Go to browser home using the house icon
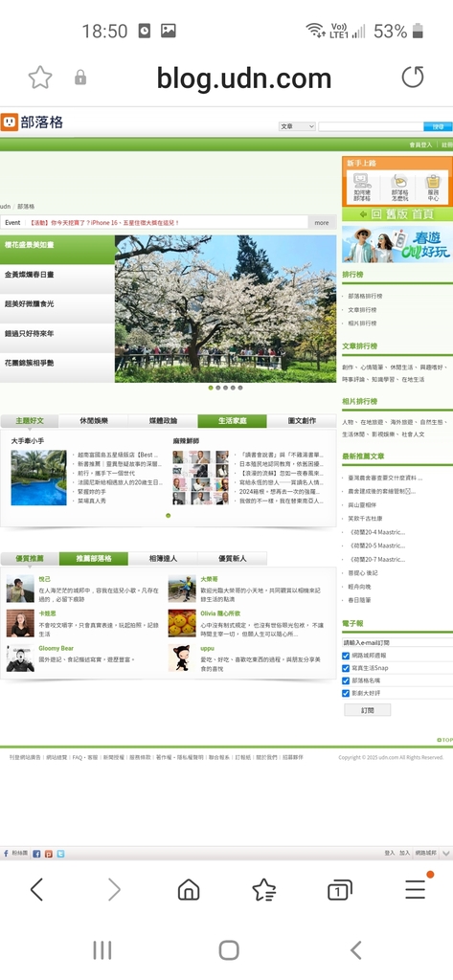Screen dimensions: 453x980 pyautogui.click(x=189, y=889)
